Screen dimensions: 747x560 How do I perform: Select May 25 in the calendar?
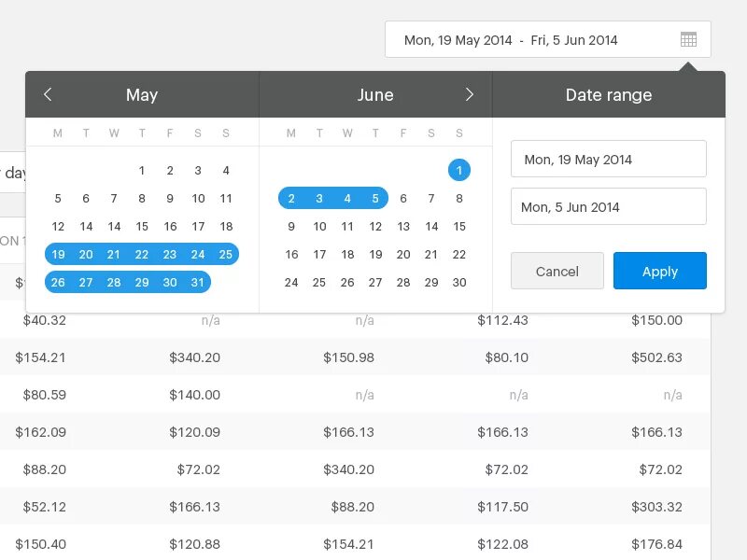(x=225, y=254)
